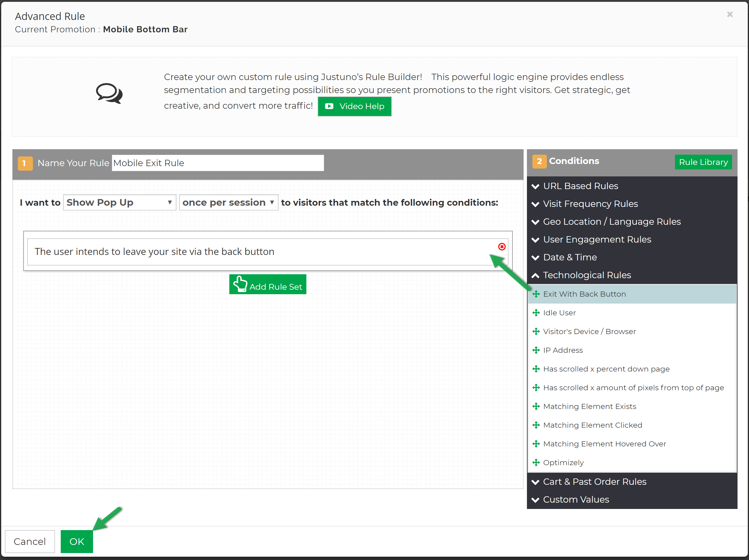Click the video play icon in Video Help
Screen dimensions: 749x560
click(329, 106)
